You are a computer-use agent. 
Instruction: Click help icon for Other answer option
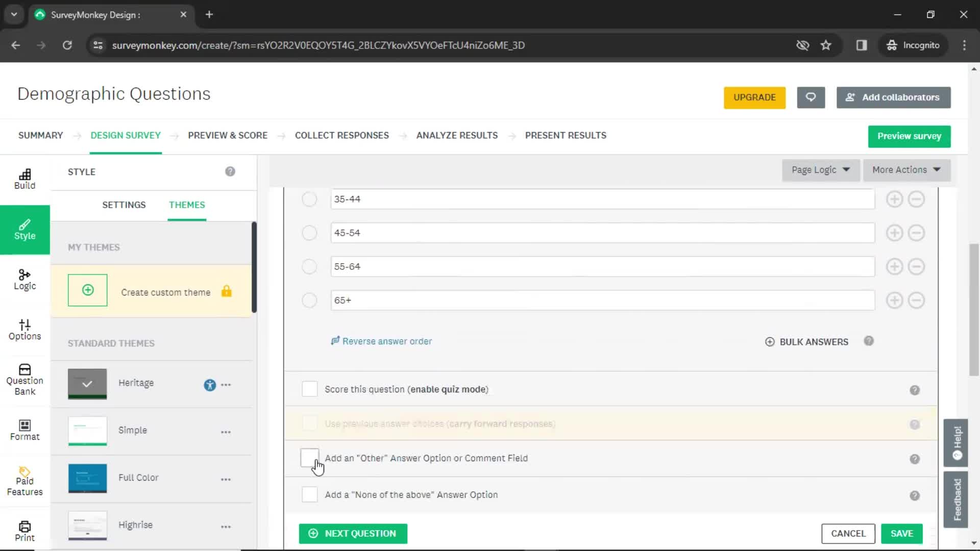pyautogui.click(x=915, y=459)
